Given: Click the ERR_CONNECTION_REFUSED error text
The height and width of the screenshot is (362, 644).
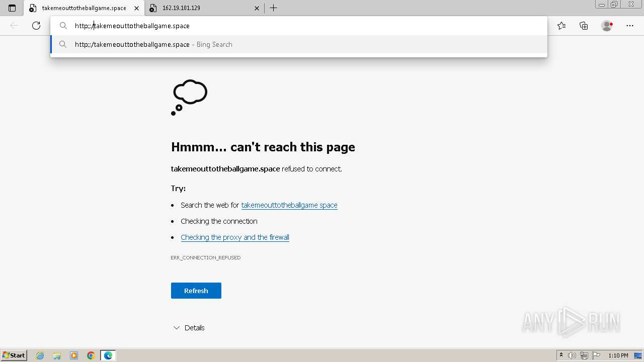Looking at the screenshot, I should click(x=206, y=257).
